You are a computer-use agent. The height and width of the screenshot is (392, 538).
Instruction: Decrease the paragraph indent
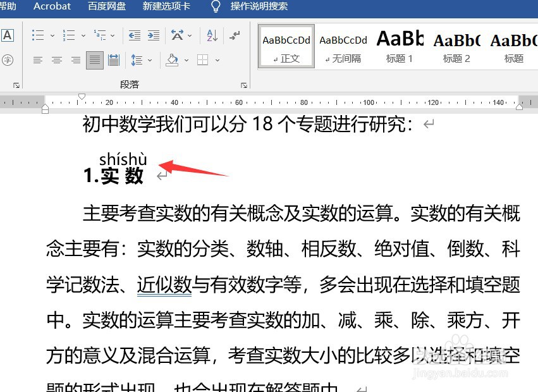point(134,35)
